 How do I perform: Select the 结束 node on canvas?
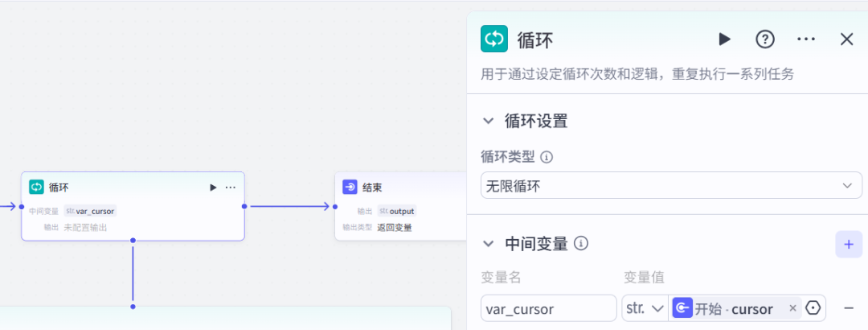click(x=401, y=206)
